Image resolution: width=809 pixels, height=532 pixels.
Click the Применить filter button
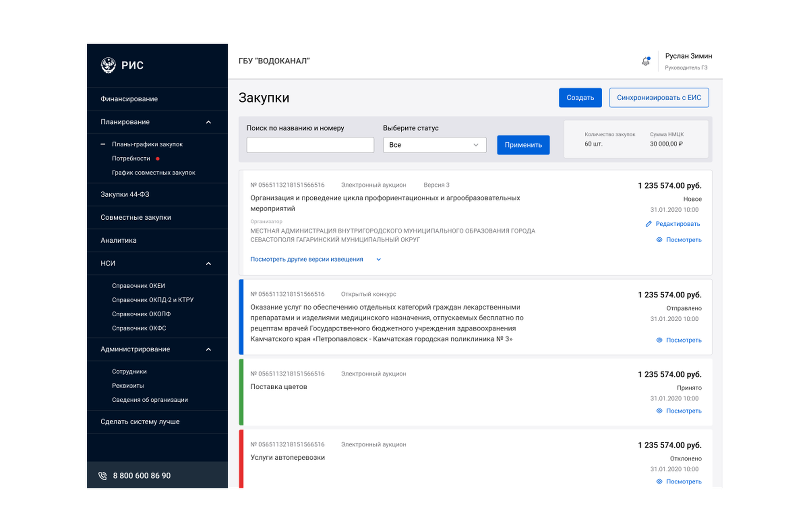click(523, 145)
